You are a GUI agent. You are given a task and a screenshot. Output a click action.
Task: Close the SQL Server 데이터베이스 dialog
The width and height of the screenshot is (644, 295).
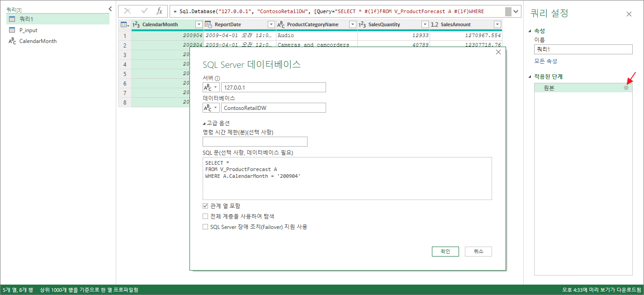point(498,52)
